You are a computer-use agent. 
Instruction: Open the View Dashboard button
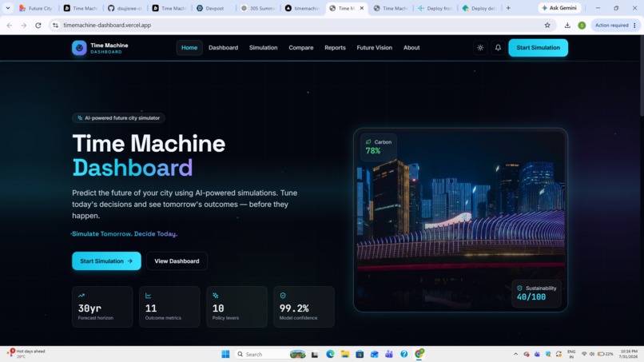177,261
